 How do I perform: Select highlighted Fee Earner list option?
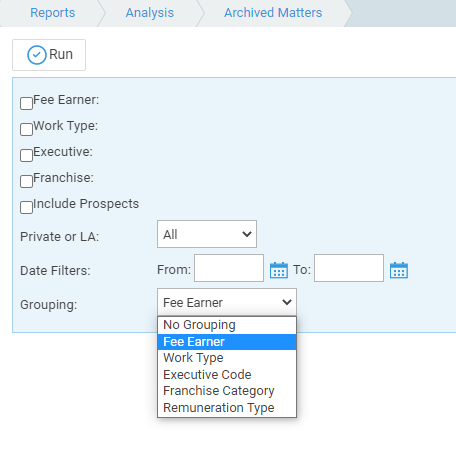(227, 342)
